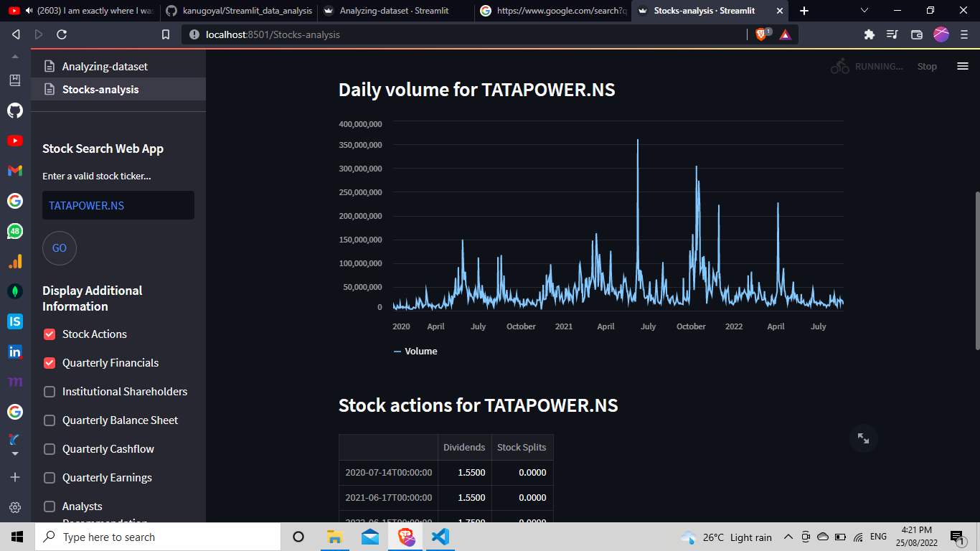Open the Brave main menu icon
Screen dimensions: 980x551
pyautogui.click(x=964, y=34)
